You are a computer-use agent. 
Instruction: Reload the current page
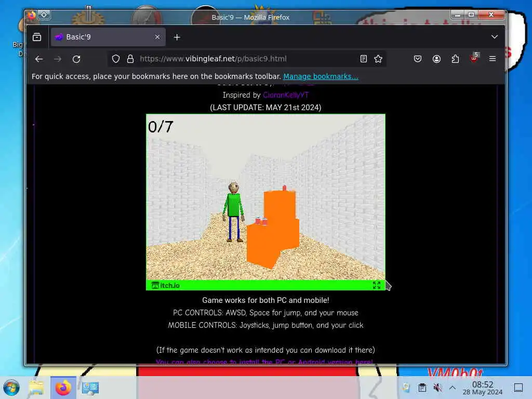click(76, 59)
